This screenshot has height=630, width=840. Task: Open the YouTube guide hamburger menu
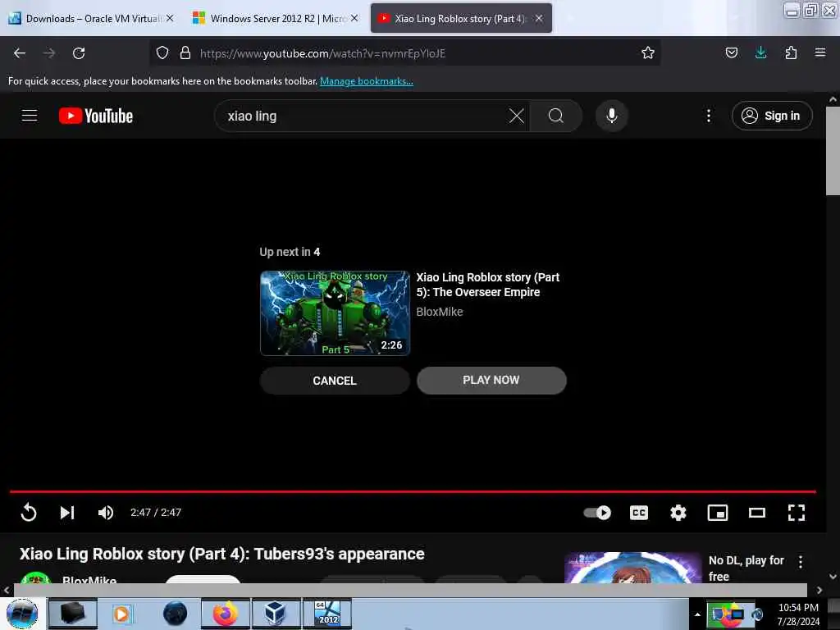pos(30,115)
